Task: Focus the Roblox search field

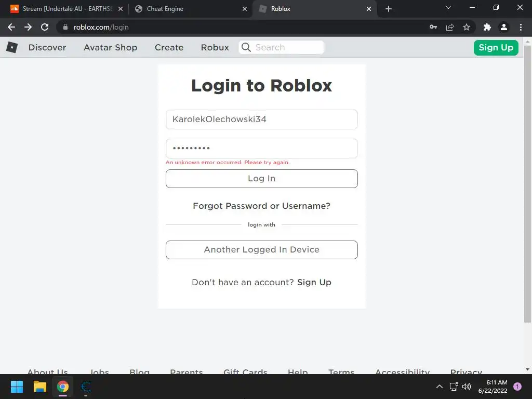Action: (282, 47)
